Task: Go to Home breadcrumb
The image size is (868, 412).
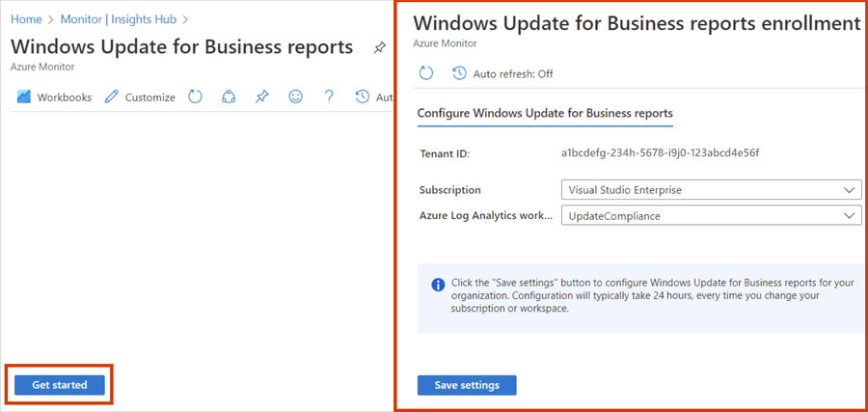Action: click(26, 19)
